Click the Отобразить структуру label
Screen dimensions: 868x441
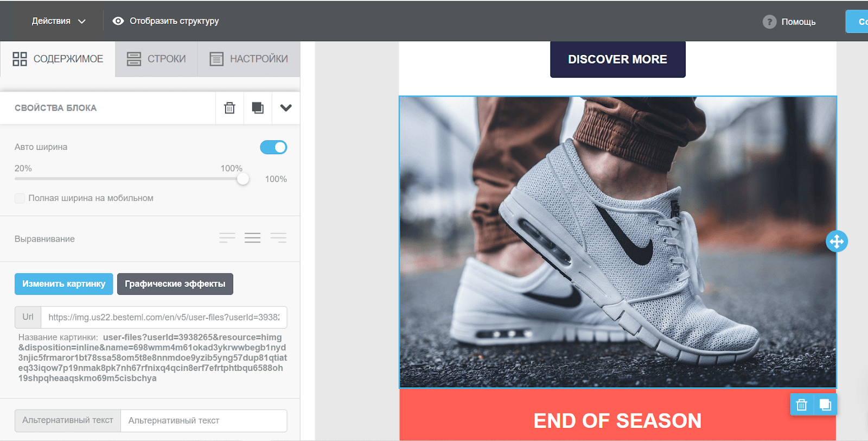point(174,21)
